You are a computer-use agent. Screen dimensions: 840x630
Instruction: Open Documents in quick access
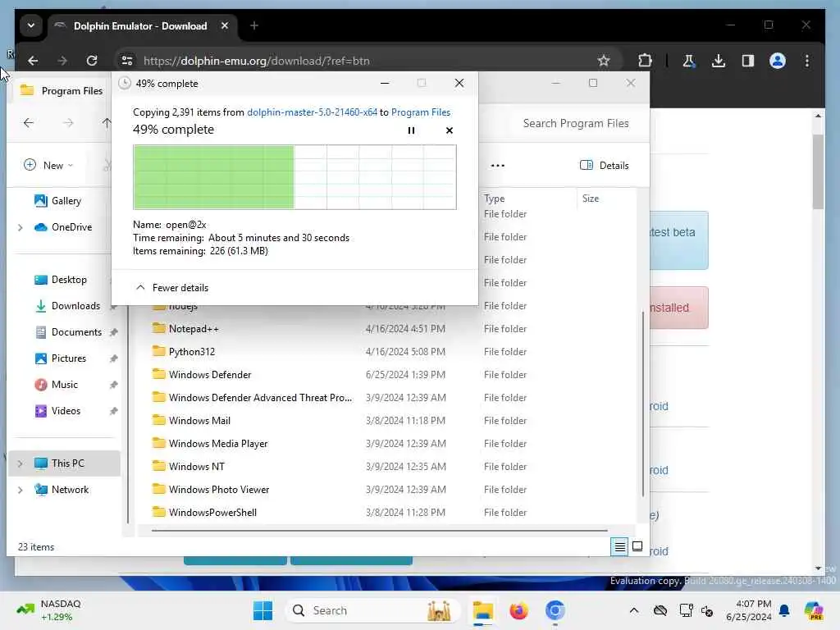[67, 332]
